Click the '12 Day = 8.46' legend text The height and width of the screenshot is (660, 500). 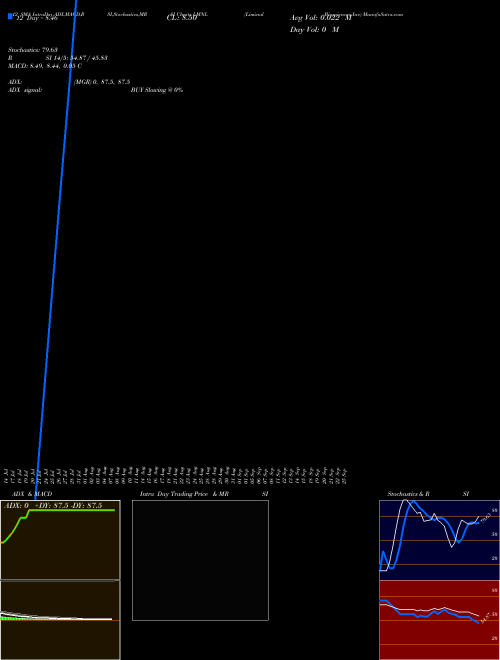point(37,18)
